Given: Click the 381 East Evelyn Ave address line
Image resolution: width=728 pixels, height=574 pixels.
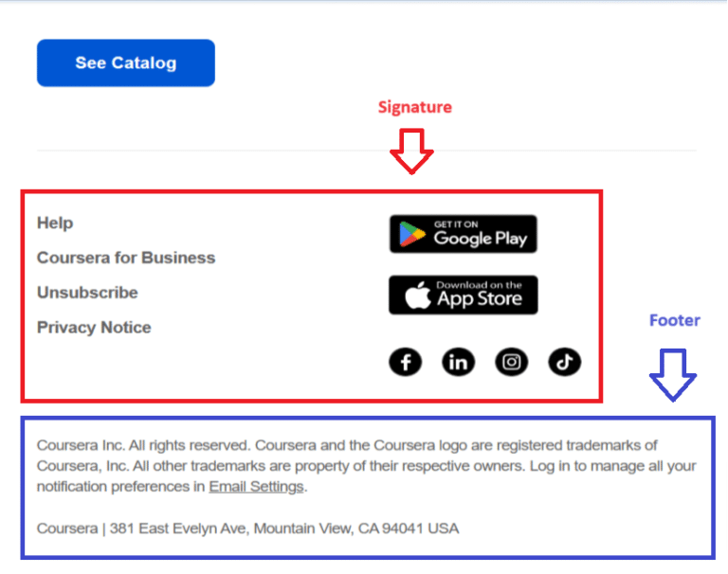Looking at the screenshot, I should 247,529.
